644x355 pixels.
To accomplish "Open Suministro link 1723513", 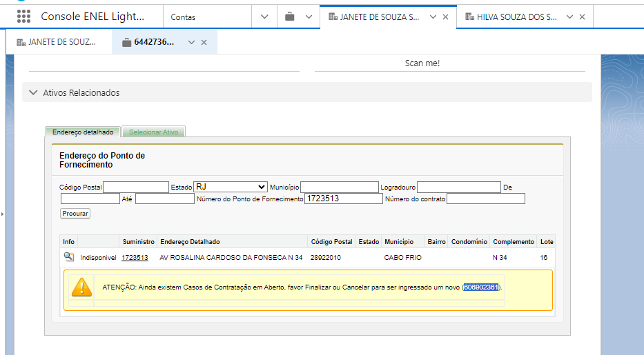I will click(135, 257).
